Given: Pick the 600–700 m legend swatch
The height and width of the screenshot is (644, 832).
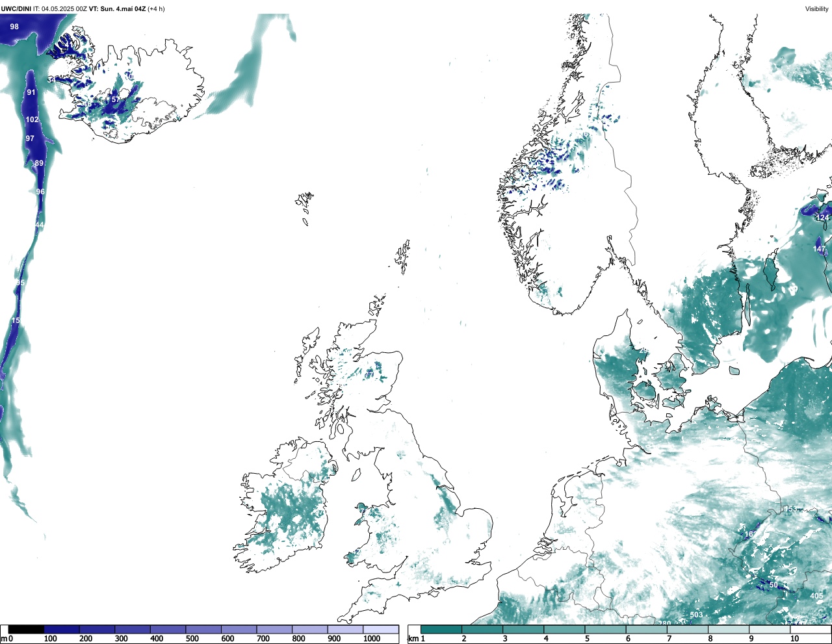Looking at the screenshot, I should point(239,630).
